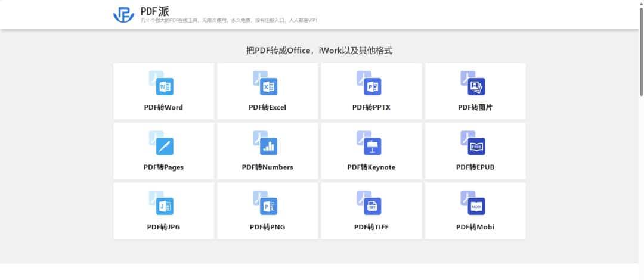Click the heading 把PDF转成Office，iWork以及其他格式
Viewport: 644px width, 280px height.
tap(319, 51)
